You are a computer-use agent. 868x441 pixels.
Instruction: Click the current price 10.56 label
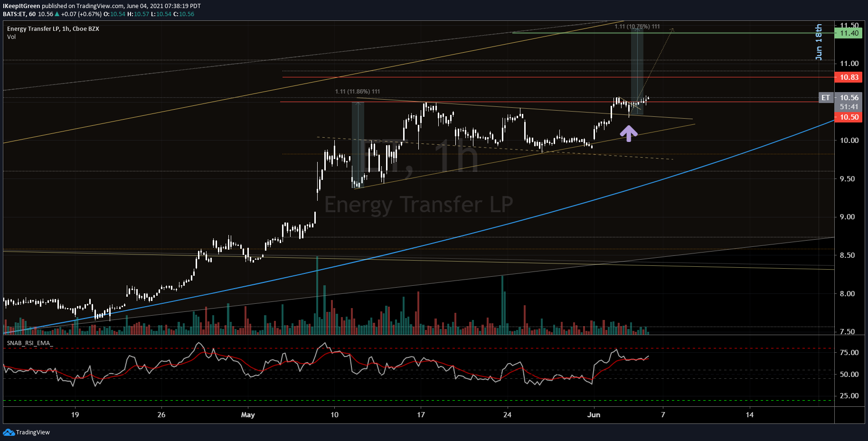pos(849,98)
